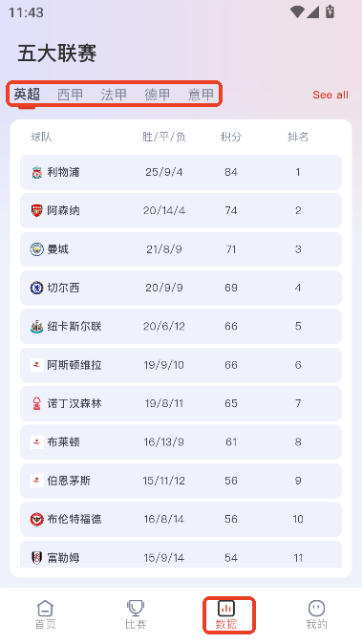Tap the Arsenal club crest
This screenshot has width=362, height=644.
(x=37, y=211)
